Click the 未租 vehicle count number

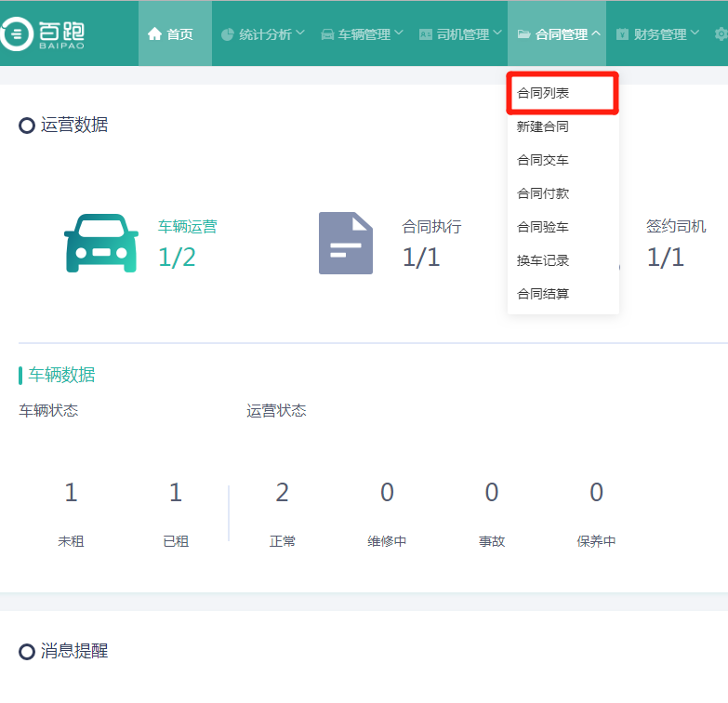[x=71, y=492]
